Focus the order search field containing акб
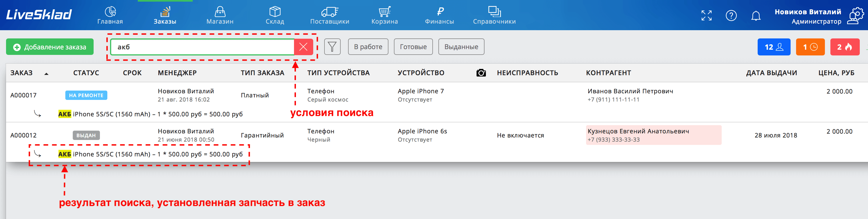Screen dimensions: 868x219 point(202,47)
